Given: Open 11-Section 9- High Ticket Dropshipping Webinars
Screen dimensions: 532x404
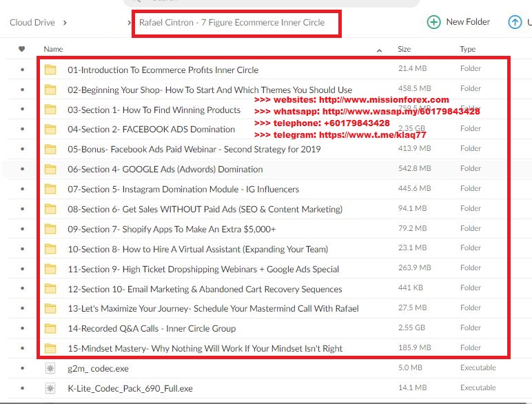Looking at the screenshot, I should coord(203,270).
